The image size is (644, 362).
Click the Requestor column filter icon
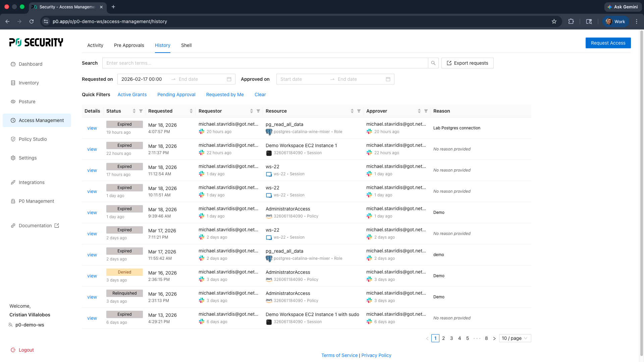click(258, 111)
